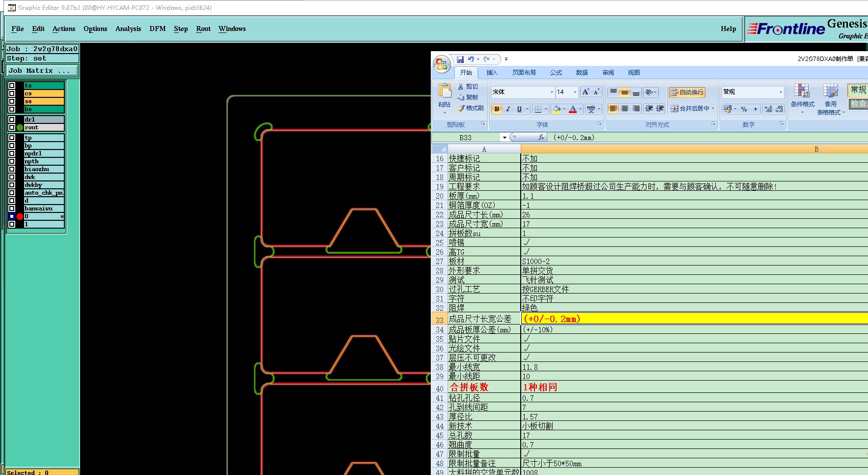
Task: Click the insert function fx icon
Action: tap(541, 138)
